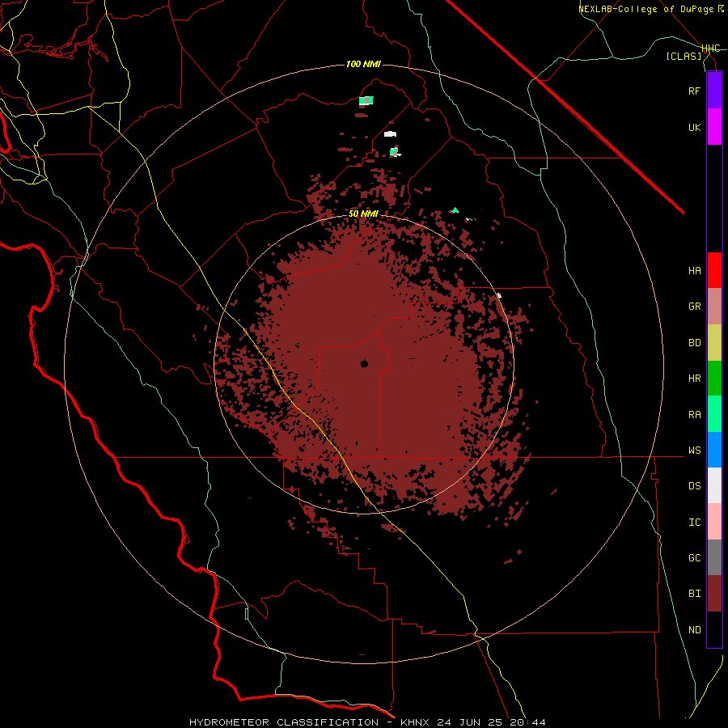Click the BI legend label
This screenshot has height=728, width=728.
click(694, 594)
